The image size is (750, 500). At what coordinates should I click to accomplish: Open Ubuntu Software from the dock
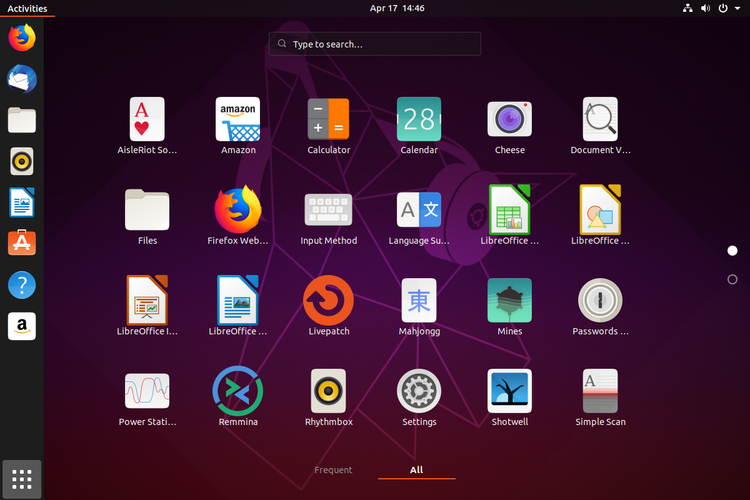(22, 243)
